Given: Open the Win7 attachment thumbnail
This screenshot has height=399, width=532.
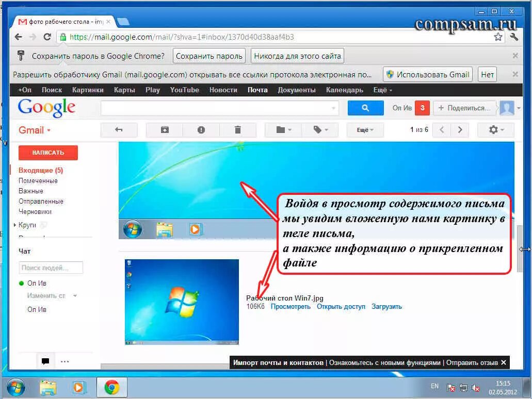Looking at the screenshot, I should point(182,302).
